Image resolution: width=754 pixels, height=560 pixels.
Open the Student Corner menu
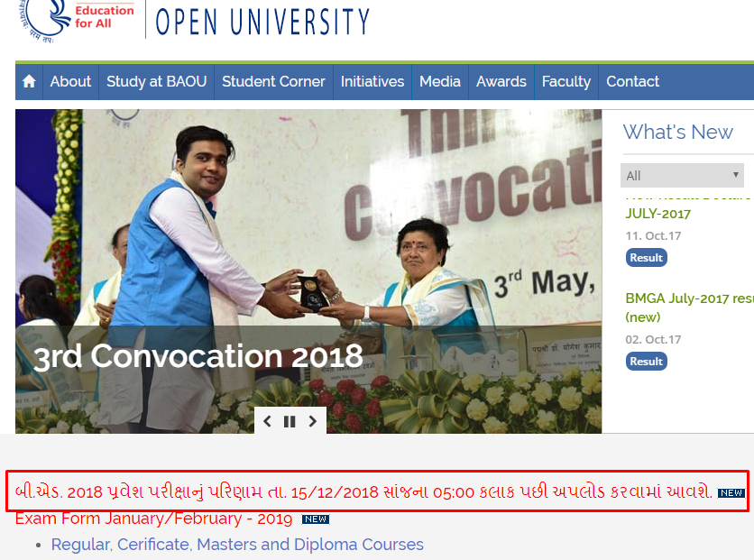pyautogui.click(x=273, y=82)
